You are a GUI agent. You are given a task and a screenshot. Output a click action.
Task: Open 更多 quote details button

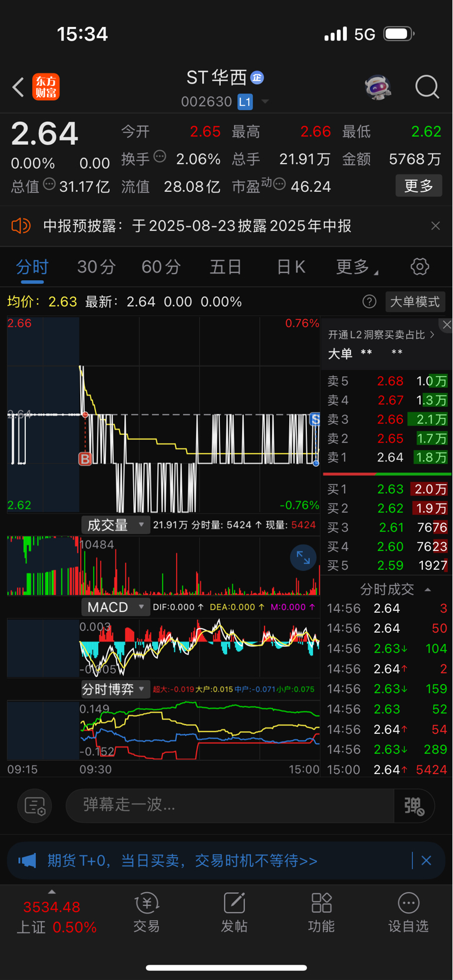point(418,186)
